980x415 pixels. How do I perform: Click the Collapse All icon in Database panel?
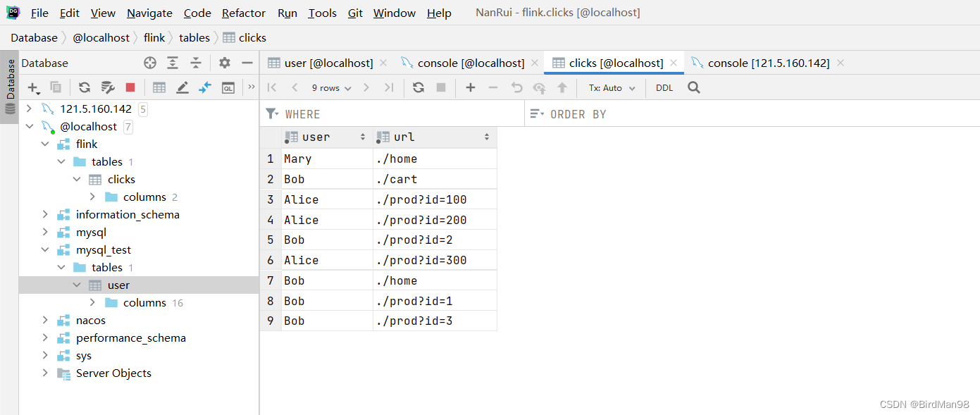(196, 63)
